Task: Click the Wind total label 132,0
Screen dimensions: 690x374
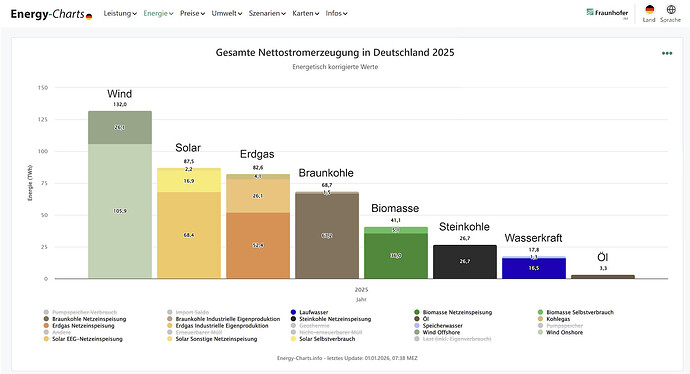Action: [120, 104]
